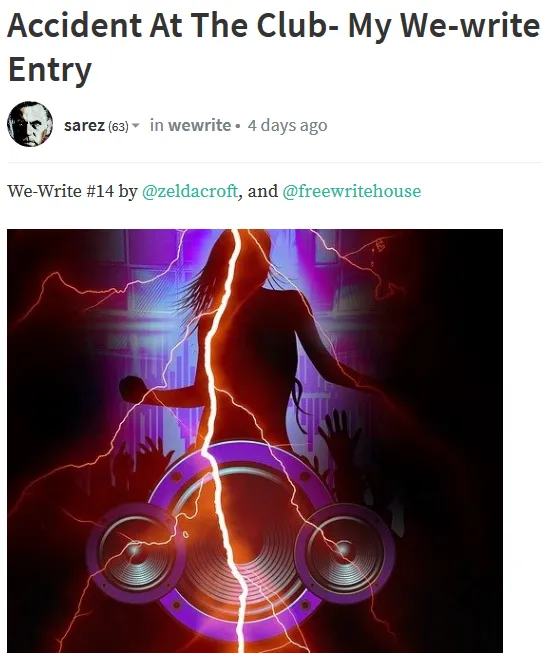Click the 'We-Write #14 by' intro text
This screenshot has width=542, height=653.
72,191
